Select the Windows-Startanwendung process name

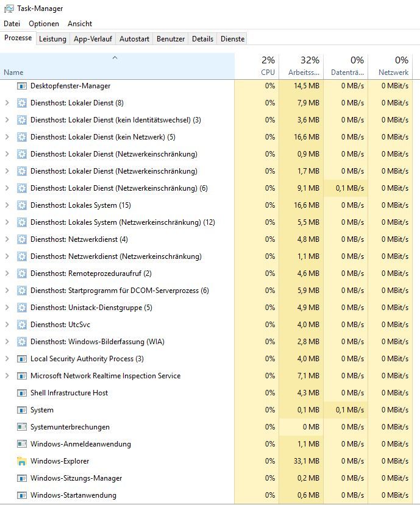point(73,496)
